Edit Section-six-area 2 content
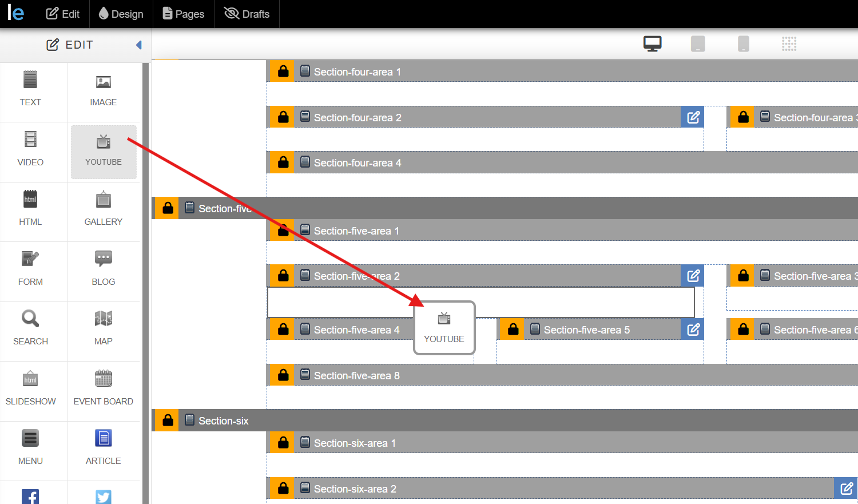 (x=846, y=489)
